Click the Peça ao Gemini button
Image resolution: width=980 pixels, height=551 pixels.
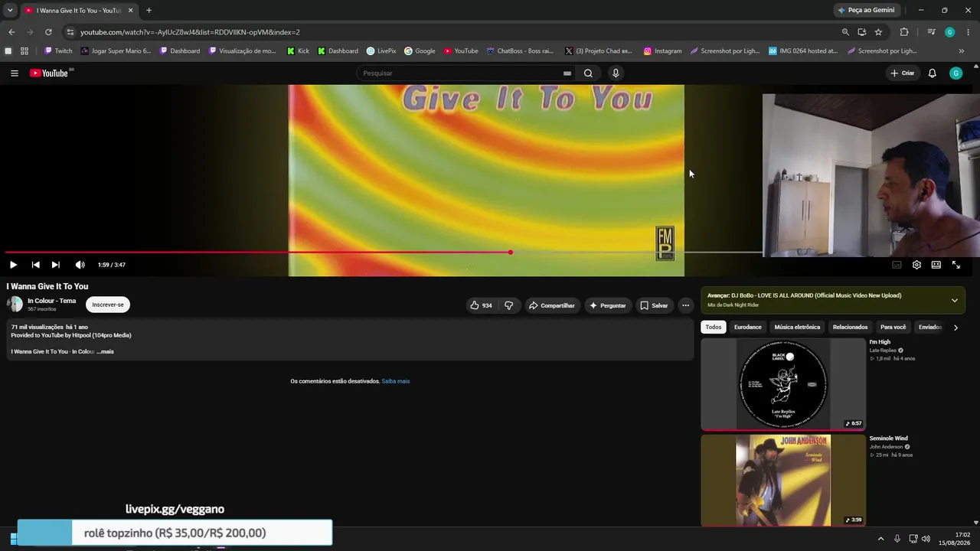click(x=867, y=10)
